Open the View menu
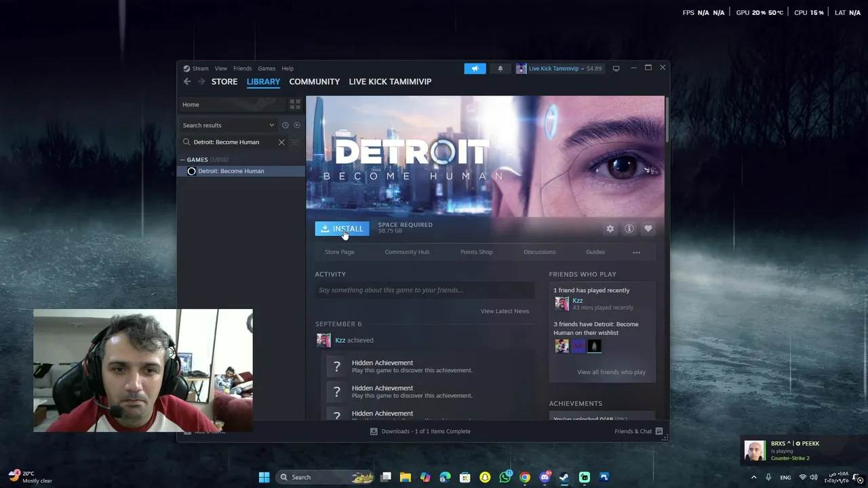 (221, 68)
